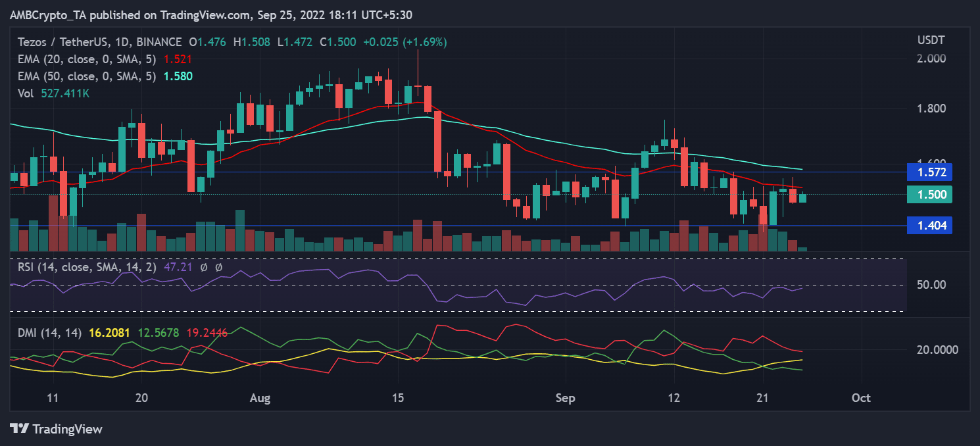Image resolution: width=980 pixels, height=446 pixels.
Task: Click the TradingView logo icon
Action: (x=18, y=429)
